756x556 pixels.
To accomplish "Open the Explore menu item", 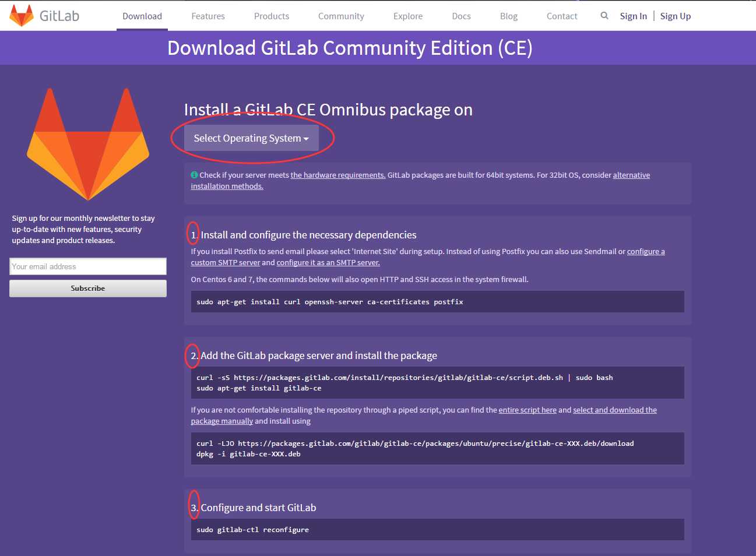I will [x=408, y=16].
